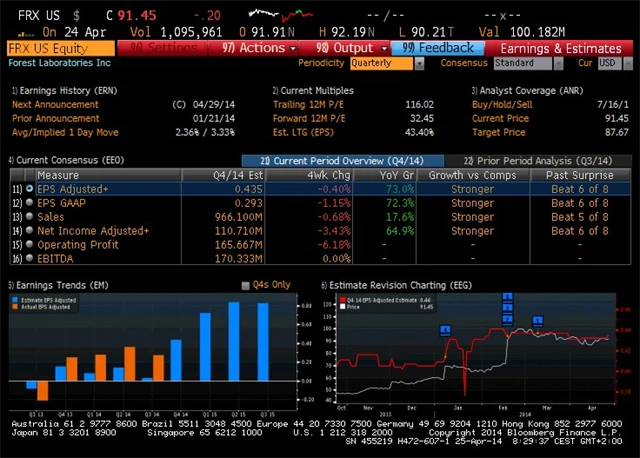Select the Sales measure radio button
This screenshot has width=640, height=458.
29,216
